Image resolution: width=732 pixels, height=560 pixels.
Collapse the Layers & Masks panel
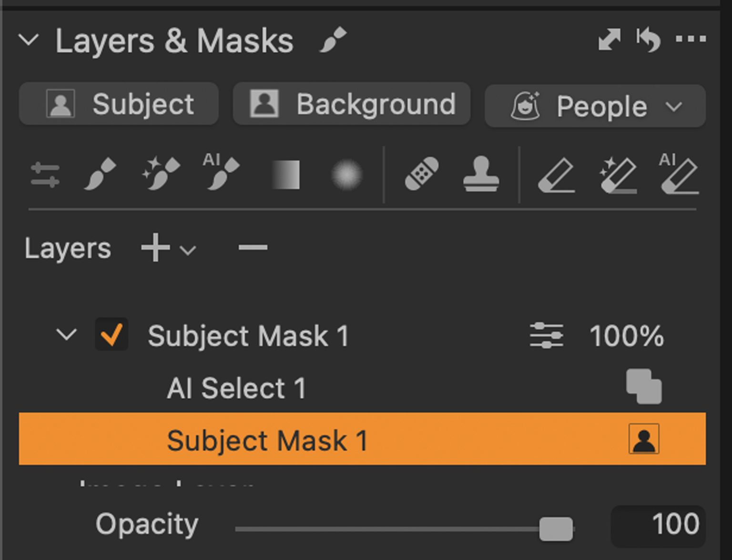pyautogui.click(x=29, y=40)
